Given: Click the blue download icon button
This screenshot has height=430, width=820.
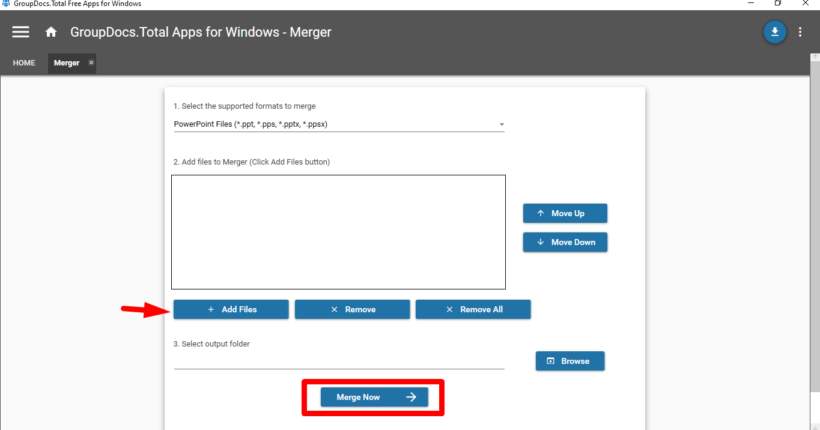Looking at the screenshot, I should [774, 32].
